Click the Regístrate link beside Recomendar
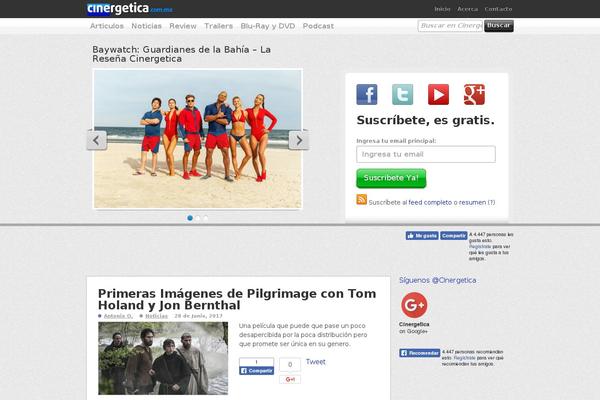 click(465, 358)
